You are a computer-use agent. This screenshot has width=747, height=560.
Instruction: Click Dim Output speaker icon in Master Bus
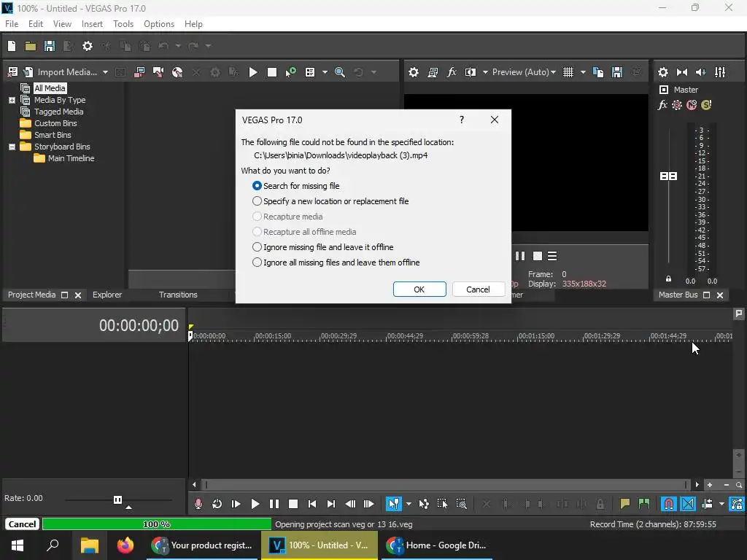click(701, 72)
